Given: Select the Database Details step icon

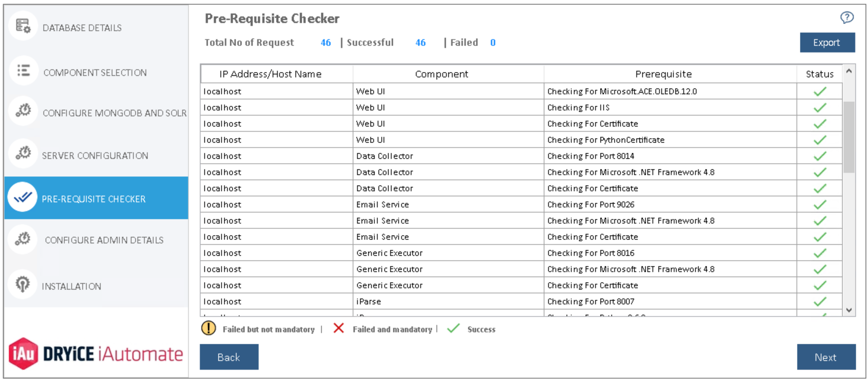Looking at the screenshot, I should [x=24, y=24].
